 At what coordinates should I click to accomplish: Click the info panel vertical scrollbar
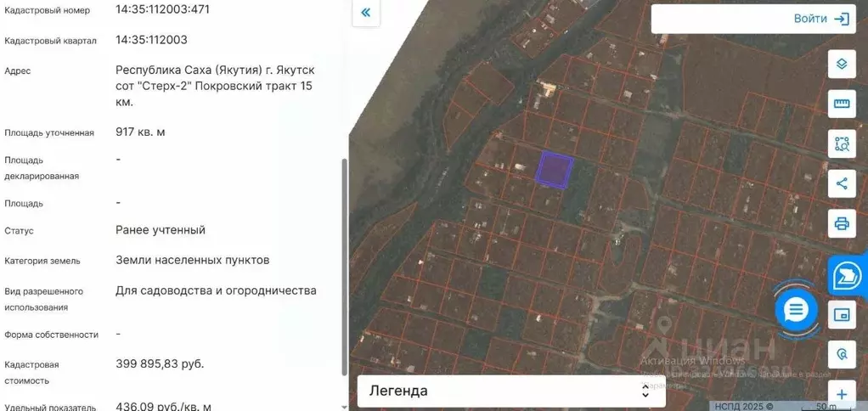(346, 267)
